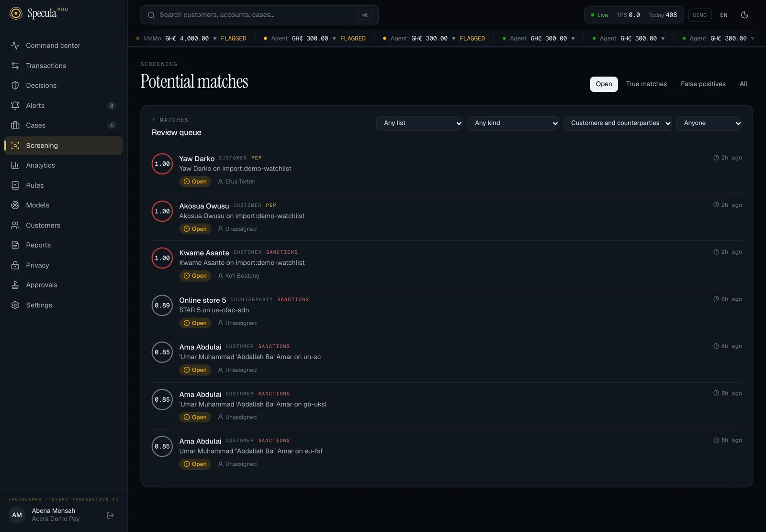Switch to the True matches tab
This screenshot has width=766, height=532.
coord(646,84)
